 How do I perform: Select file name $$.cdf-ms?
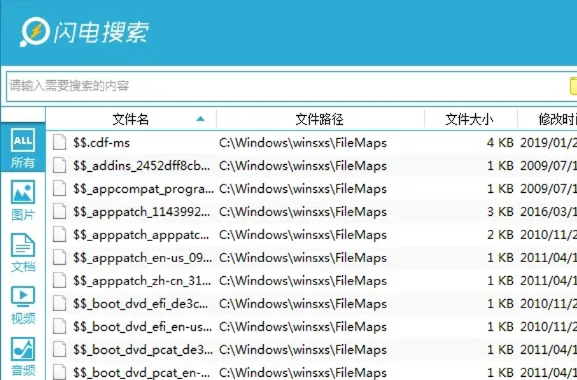tap(102, 143)
